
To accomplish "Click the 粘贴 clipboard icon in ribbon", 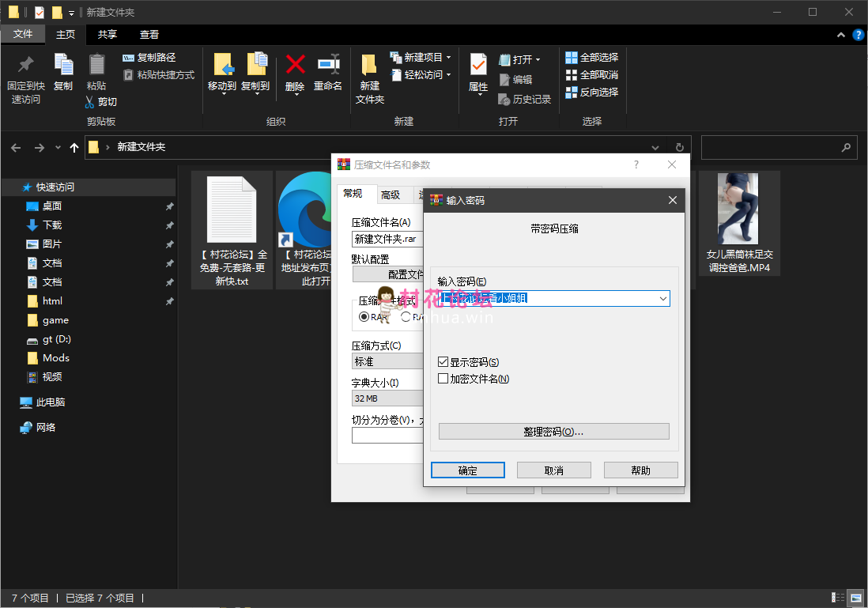I will click(x=96, y=65).
